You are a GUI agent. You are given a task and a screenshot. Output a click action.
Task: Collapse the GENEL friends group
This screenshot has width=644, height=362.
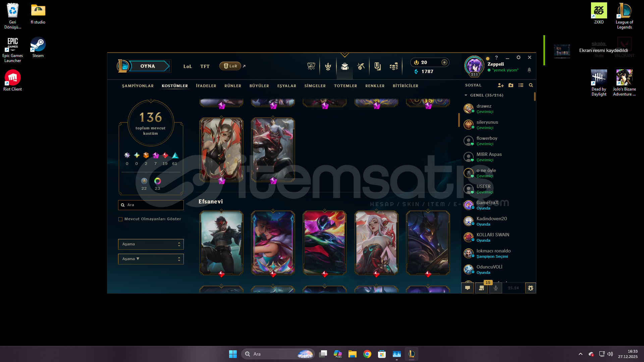pos(466,96)
